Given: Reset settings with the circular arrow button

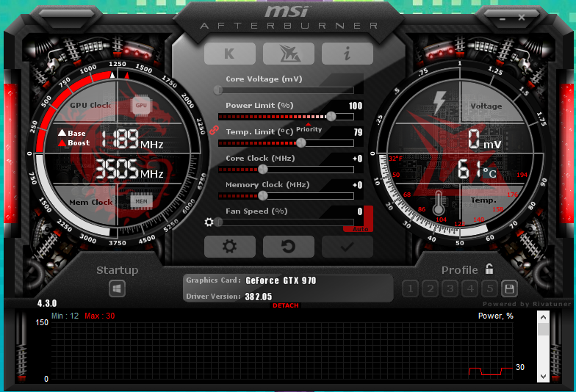Looking at the screenshot, I should click(x=288, y=247).
